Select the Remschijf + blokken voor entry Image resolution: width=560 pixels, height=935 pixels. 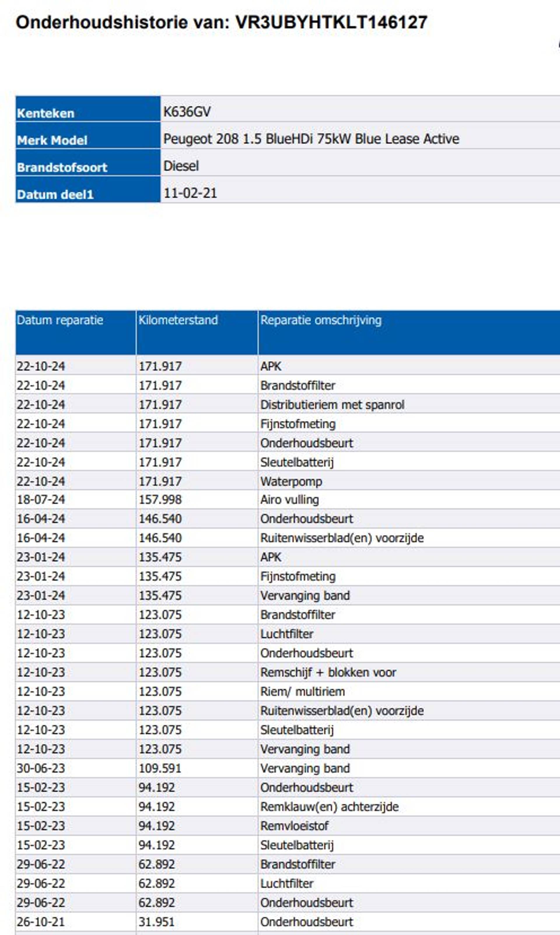[x=328, y=672]
